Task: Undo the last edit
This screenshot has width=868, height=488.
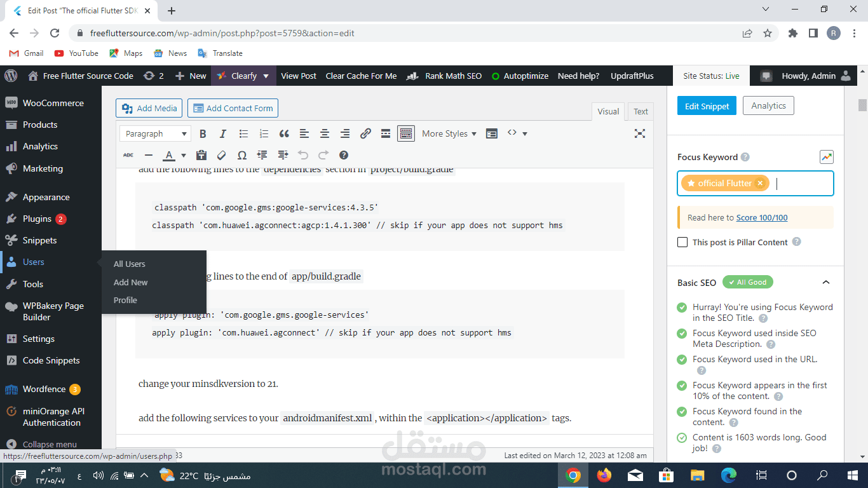Action: click(303, 155)
